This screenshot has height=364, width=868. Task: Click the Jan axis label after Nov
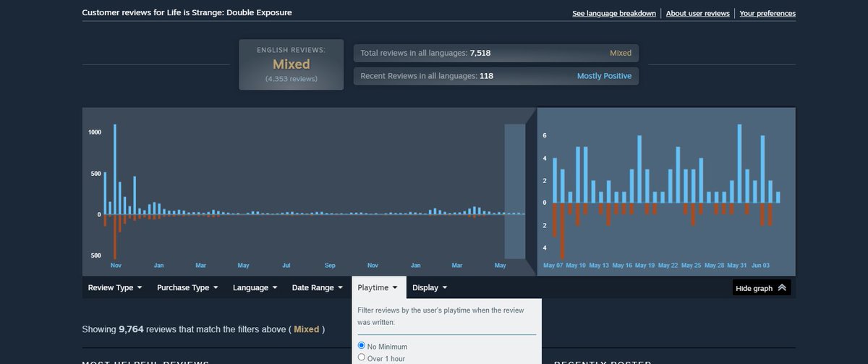(x=158, y=266)
